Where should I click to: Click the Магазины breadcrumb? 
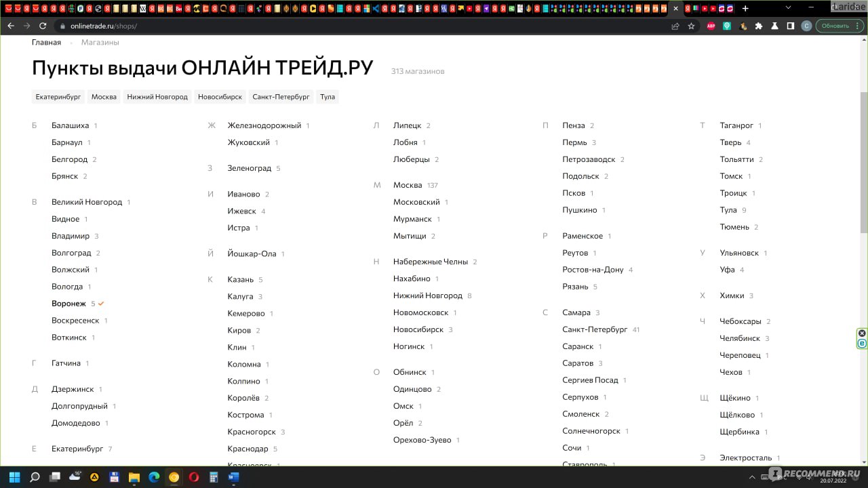[100, 42]
